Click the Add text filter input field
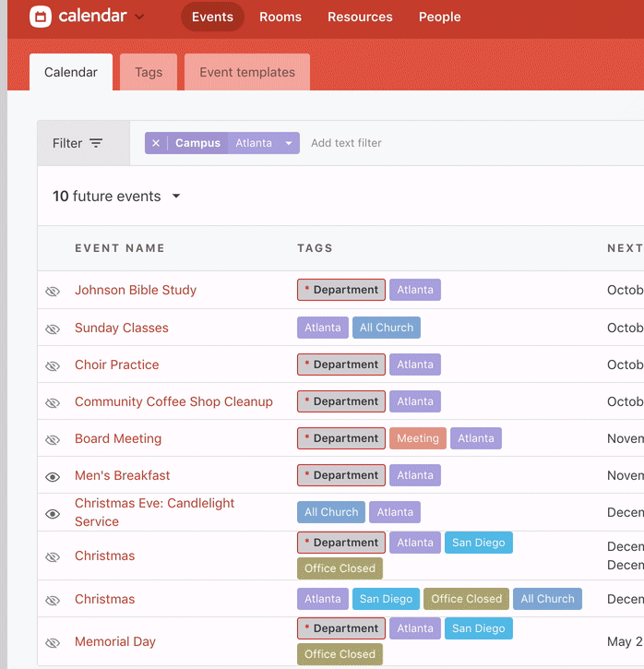This screenshot has width=644, height=669. [346, 143]
